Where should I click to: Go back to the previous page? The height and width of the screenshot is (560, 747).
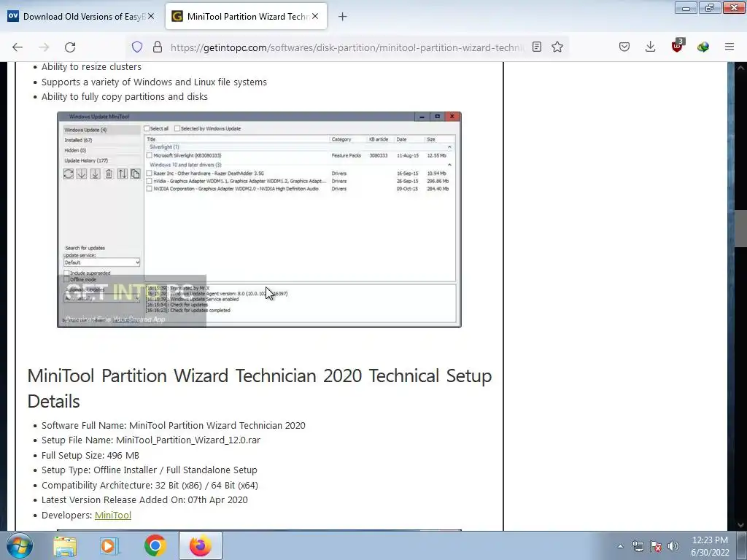[18, 47]
